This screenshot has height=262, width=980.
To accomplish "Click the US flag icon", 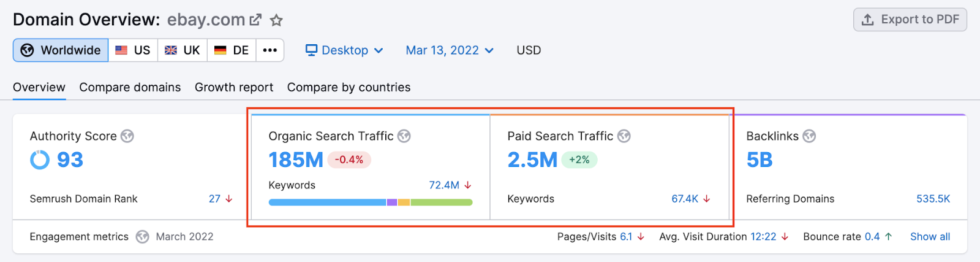I will pos(122,50).
